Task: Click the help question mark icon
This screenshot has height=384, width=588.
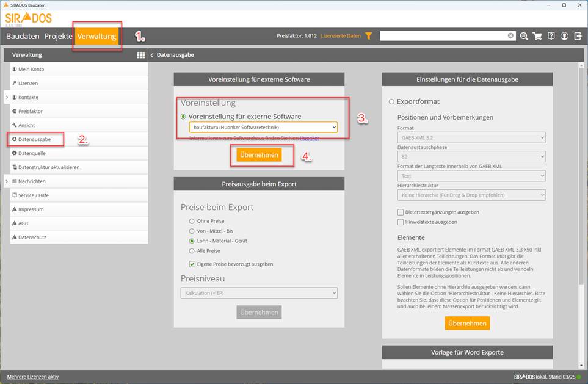Action: click(551, 36)
